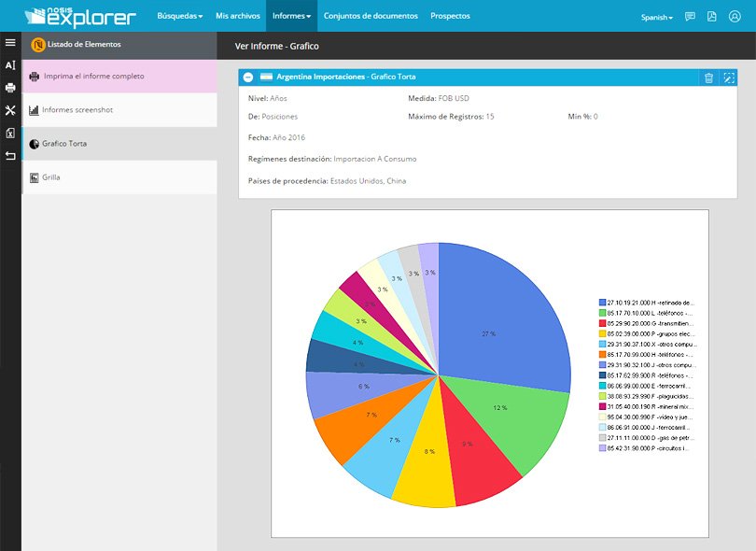Open the Informes dropdown menu

292,16
